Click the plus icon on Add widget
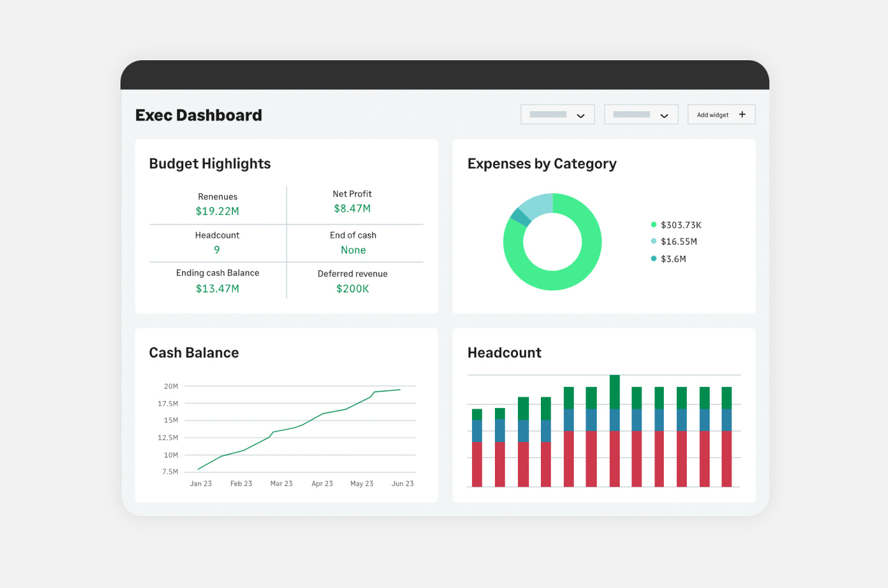This screenshot has width=888, height=588. (742, 114)
